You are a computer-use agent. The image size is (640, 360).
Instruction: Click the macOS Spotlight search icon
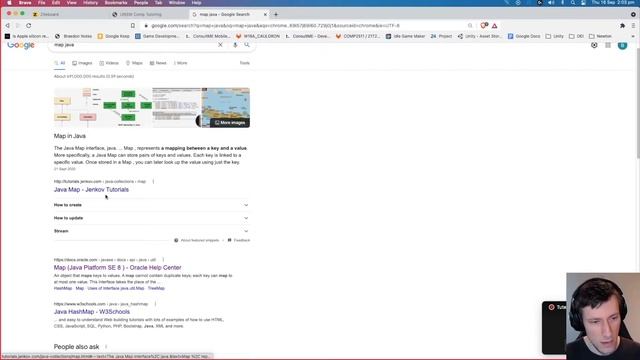[x=573, y=3]
